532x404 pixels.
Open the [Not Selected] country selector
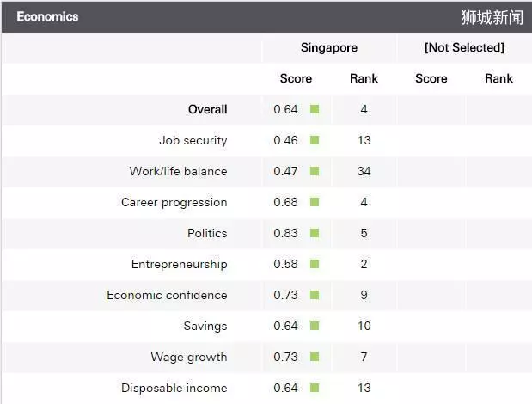(464, 47)
